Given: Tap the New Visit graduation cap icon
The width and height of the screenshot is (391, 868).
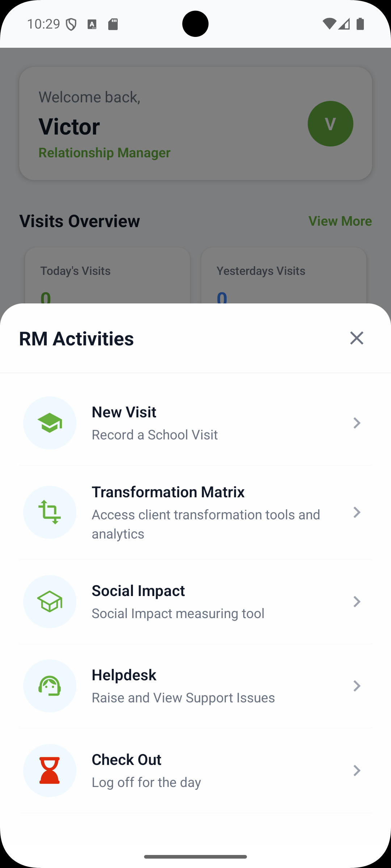Looking at the screenshot, I should 50,423.
